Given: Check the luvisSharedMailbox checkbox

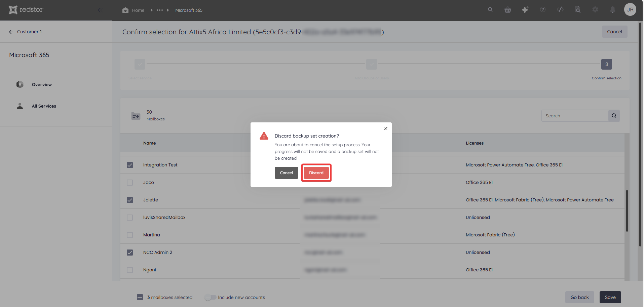Looking at the screenshot, I should tap(130, 218).
